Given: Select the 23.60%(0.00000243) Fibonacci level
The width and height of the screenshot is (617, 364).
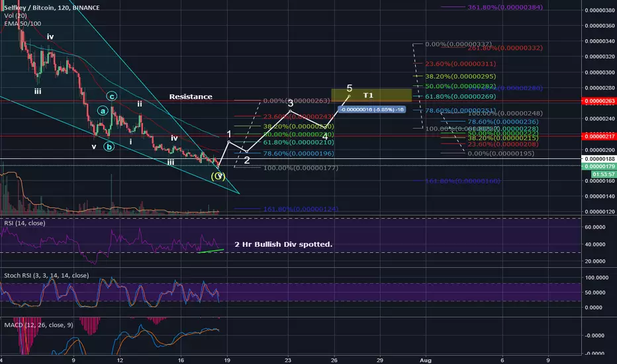Looking at the screenshot, I should click(299, 116).
